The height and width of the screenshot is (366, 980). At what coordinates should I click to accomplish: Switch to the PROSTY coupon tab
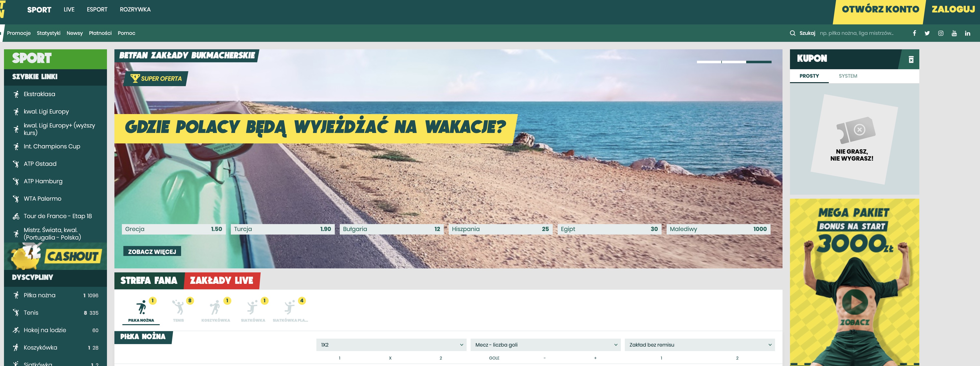click(809, 76)
